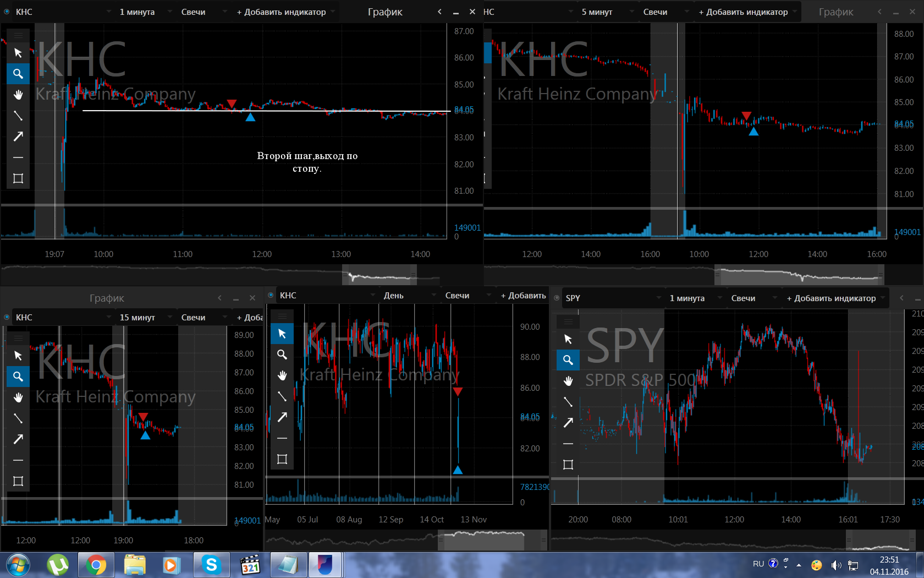Select the trend line tool in SPY chart
This screenshot has width=924, height=578.
[x=568, y=402]
